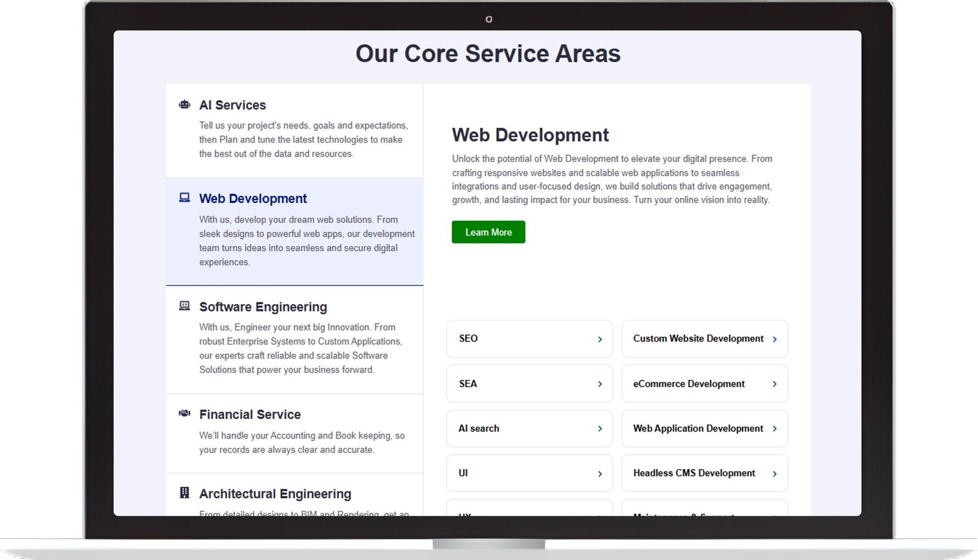Click the paragraph 'Unlock the potential of Web Development'
The height and width of the screenshot is (560, 978).
click(x=612, y=179)
